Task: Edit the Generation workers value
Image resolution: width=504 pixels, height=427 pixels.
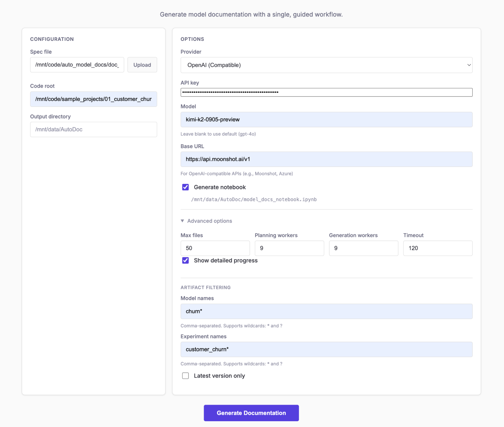Action: (x=363, y=248)
